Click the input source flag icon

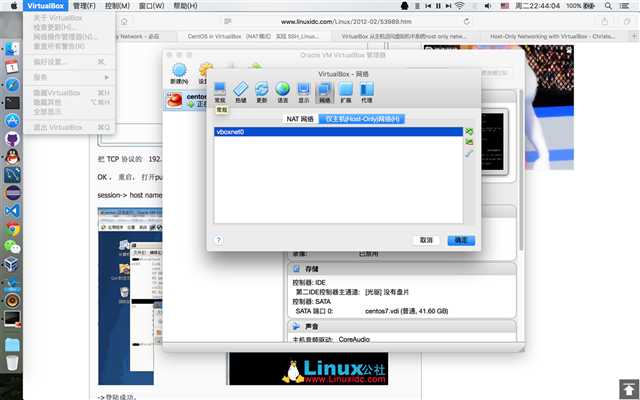click(x=505, y=6)
